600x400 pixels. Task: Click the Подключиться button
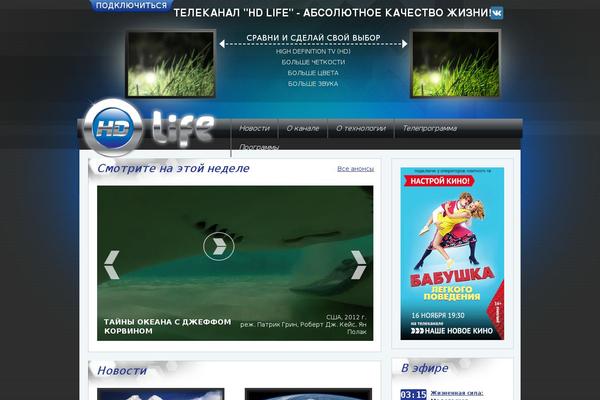131,5
